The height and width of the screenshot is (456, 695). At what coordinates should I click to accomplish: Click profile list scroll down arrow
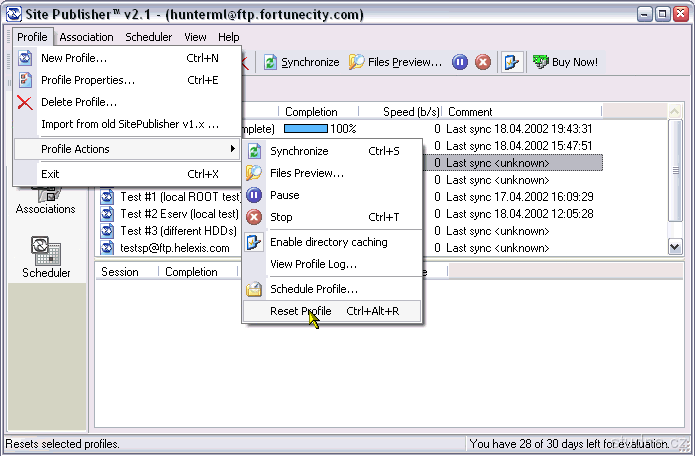click(675, 247)
